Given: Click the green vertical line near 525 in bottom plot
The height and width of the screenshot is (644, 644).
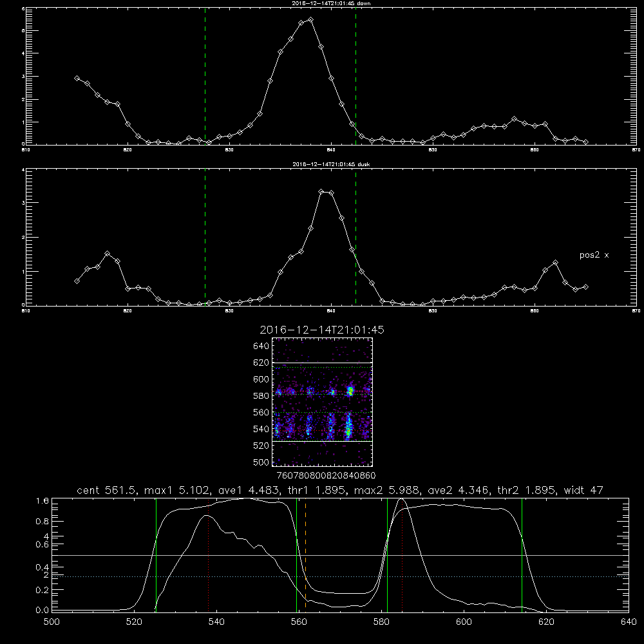Looking at the screenshot, I should 156,554.
